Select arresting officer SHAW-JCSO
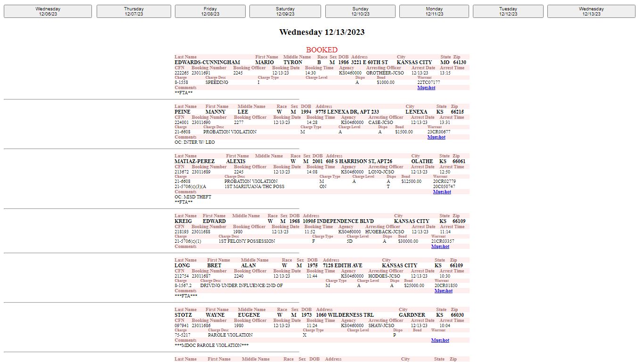The height and width of the screenshot is (362, 644). click(x=381, y=326)
